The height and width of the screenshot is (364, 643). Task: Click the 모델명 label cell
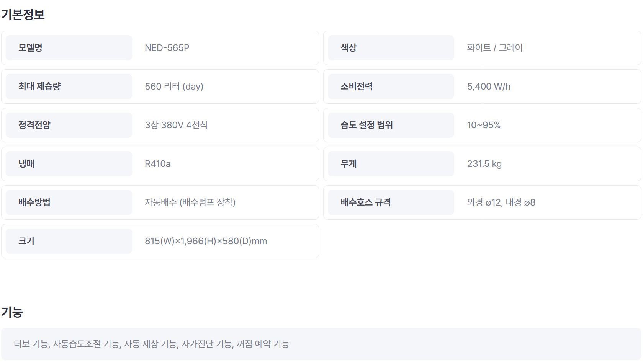[69, 48]
